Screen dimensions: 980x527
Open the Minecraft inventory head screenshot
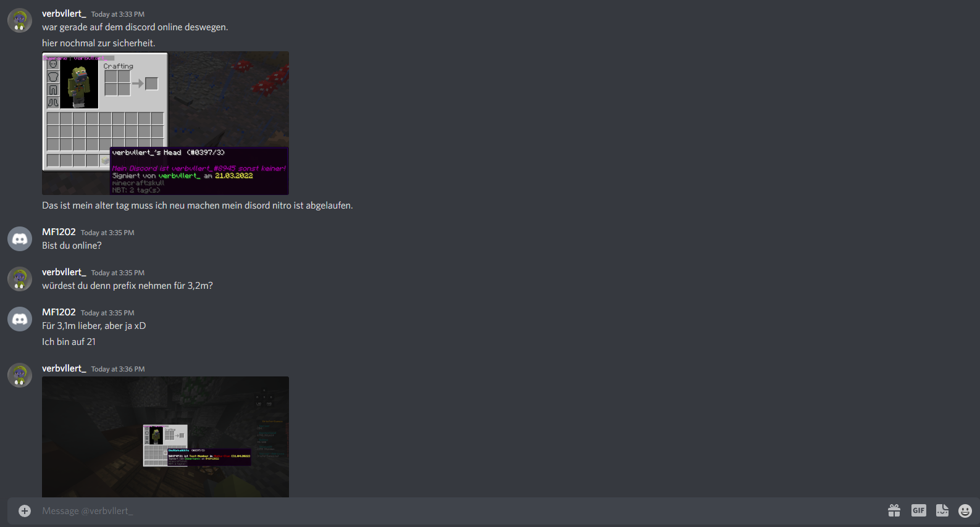coord(165,123)
